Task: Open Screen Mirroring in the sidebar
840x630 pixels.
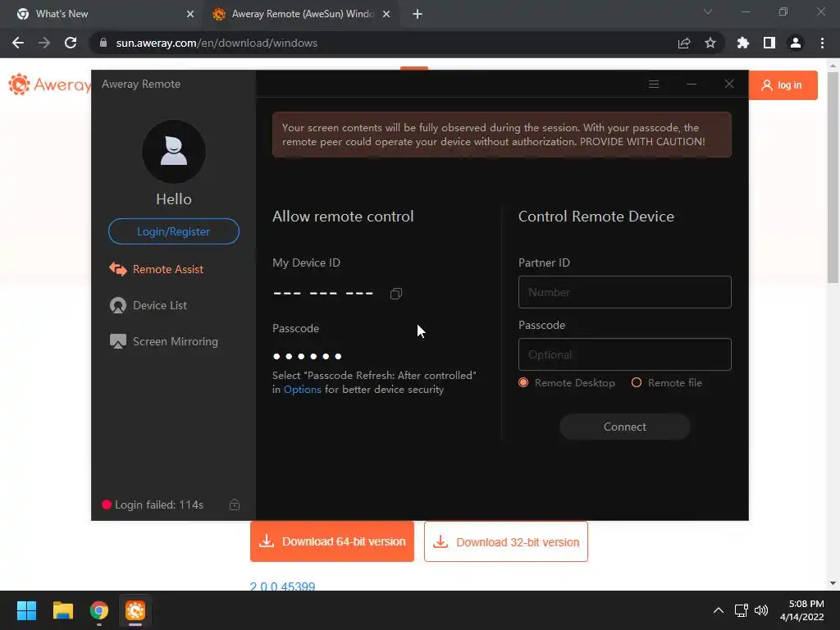Action: pos(164,341)
